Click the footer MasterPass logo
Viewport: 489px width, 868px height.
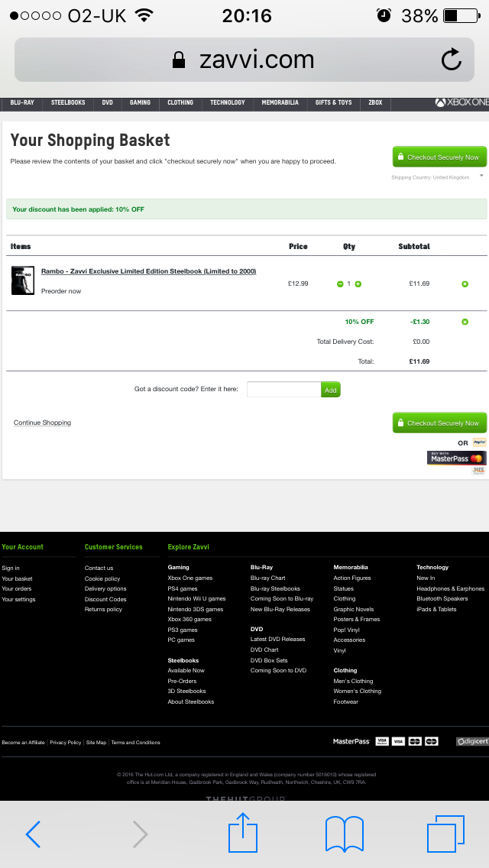(x=351, y=741)
